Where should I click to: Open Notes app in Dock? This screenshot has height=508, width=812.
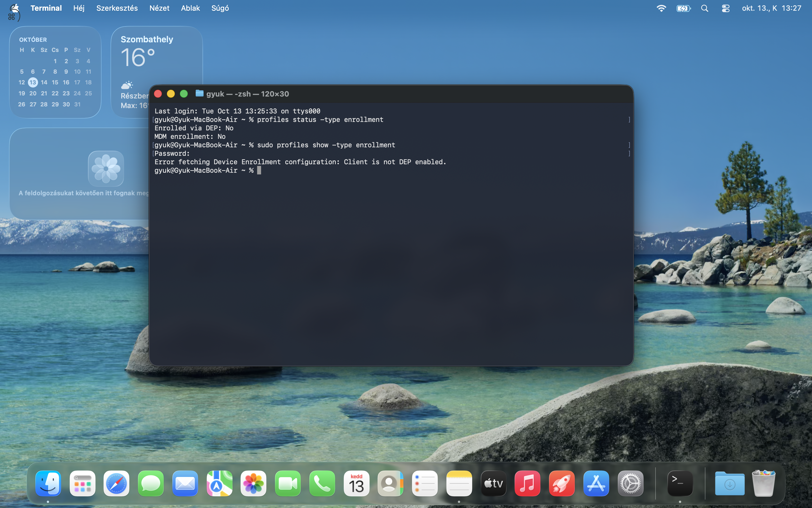click(459, 483)
